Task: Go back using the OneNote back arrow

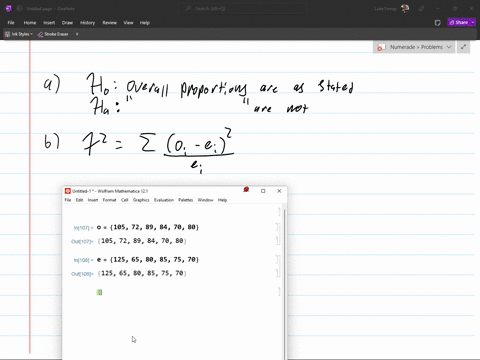Action: point(19,9)
